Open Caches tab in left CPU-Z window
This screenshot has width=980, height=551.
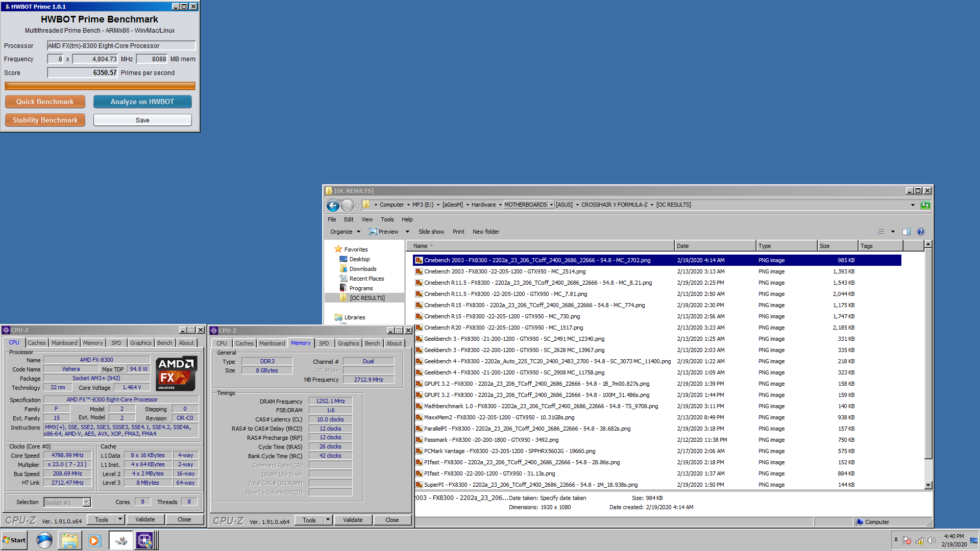37,343
